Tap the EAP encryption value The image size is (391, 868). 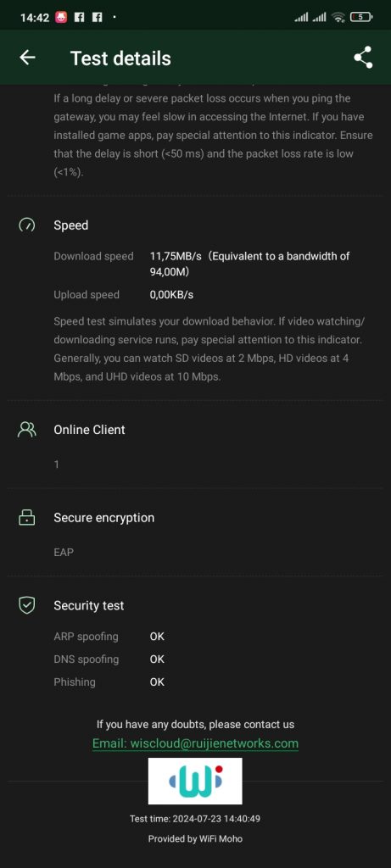(x=64, y=552)
